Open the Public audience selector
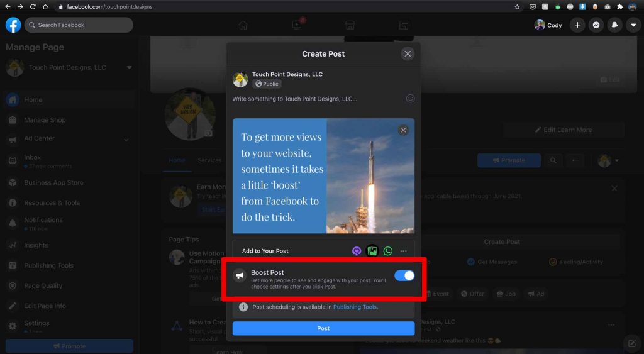The height and width of the screenshot is (354, 644). (x=267, y=84)
